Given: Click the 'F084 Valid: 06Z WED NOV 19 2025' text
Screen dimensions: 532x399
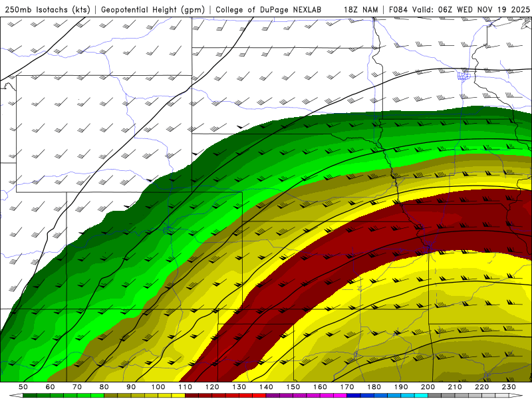Looking at the screenshot, I should (x=460, y=9).
